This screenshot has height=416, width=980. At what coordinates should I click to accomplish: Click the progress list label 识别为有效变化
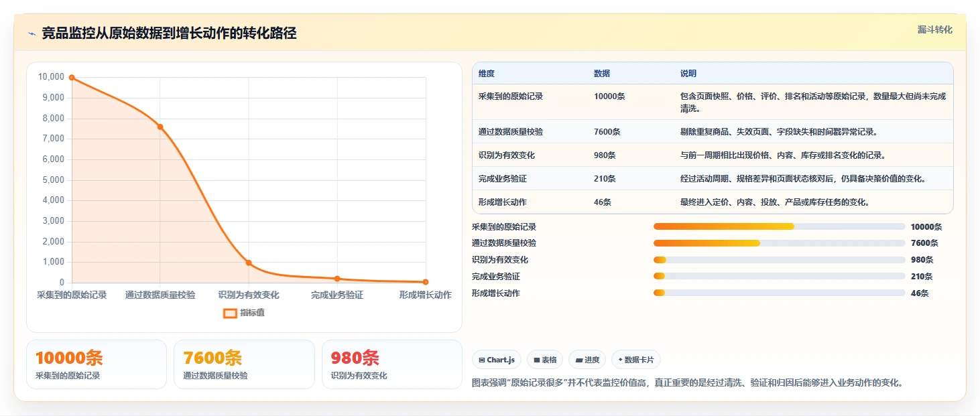click(x=500, y=260)
